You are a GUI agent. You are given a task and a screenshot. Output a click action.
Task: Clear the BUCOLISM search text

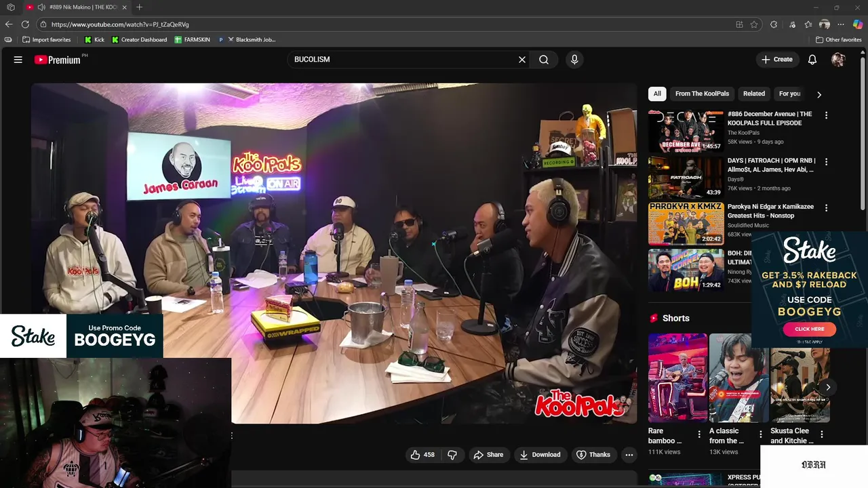[x=522, y=60]
